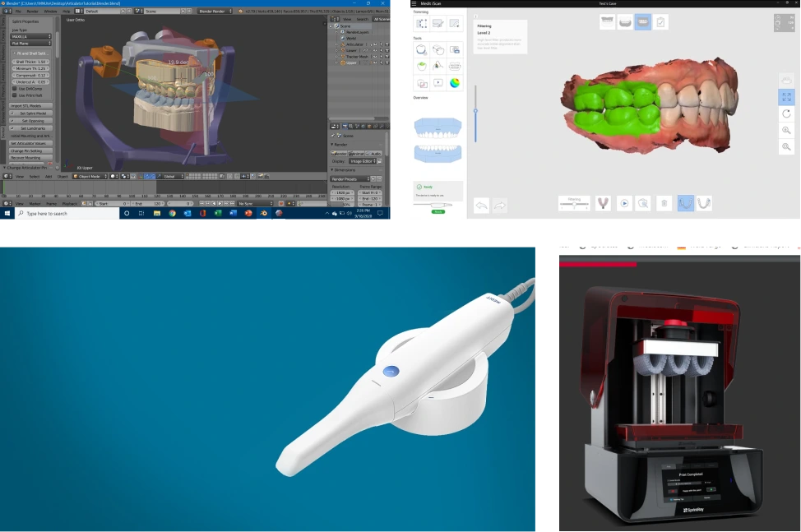Click the Set Splint Model button
Screen dimensions: 801x532
[x=32, y=113]
